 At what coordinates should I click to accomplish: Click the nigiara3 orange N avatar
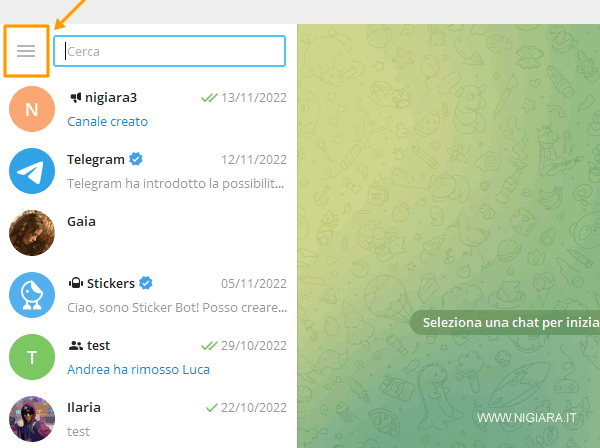pos(32,109)
